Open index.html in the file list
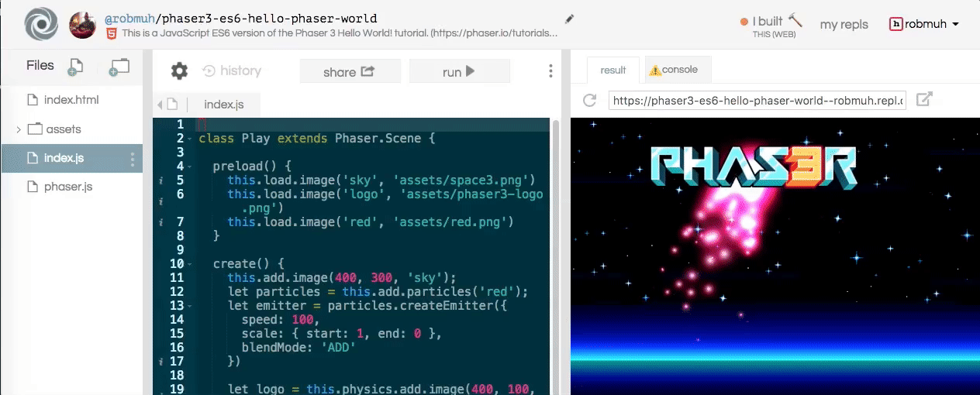The width and height of the screenshot is (980, 395). 71,100
